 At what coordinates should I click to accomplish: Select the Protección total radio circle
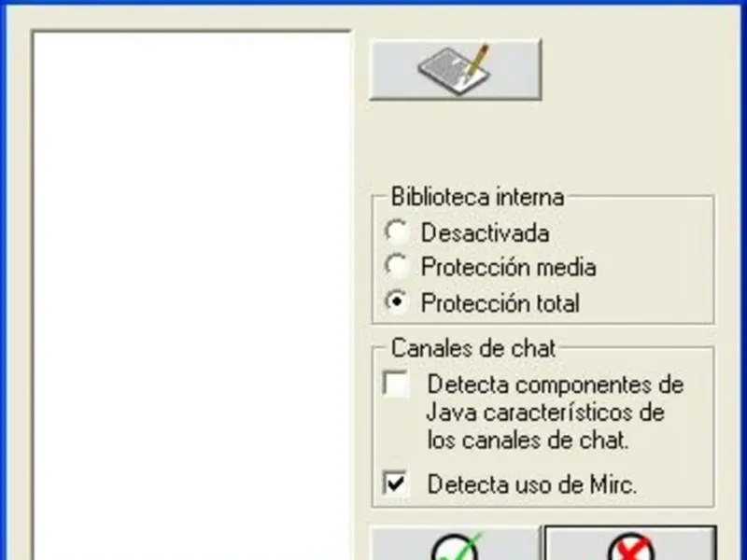point(396,301)
